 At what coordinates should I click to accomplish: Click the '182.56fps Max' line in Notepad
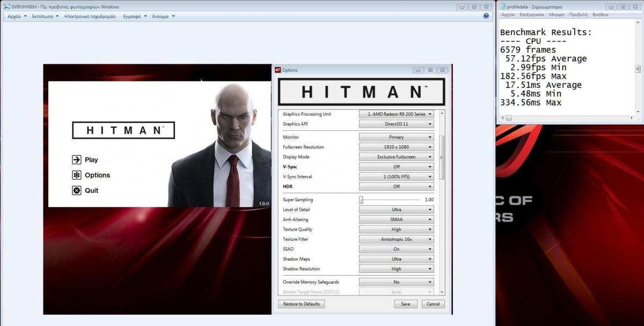pyautogui.click(x=533, y=76)
